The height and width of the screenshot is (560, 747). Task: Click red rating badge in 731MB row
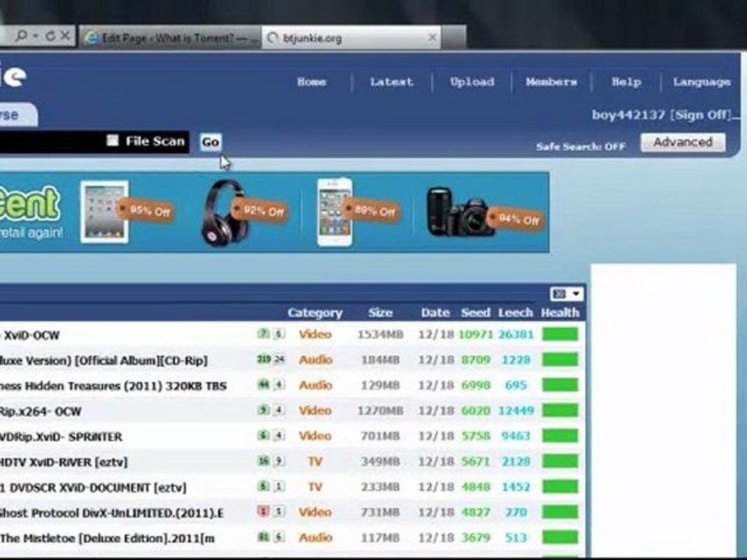(264, 512)
